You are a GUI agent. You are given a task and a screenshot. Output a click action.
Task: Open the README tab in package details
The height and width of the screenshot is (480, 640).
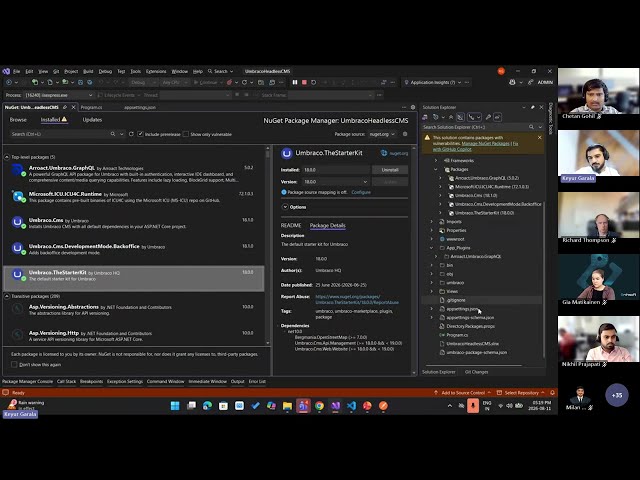(291, 225)
